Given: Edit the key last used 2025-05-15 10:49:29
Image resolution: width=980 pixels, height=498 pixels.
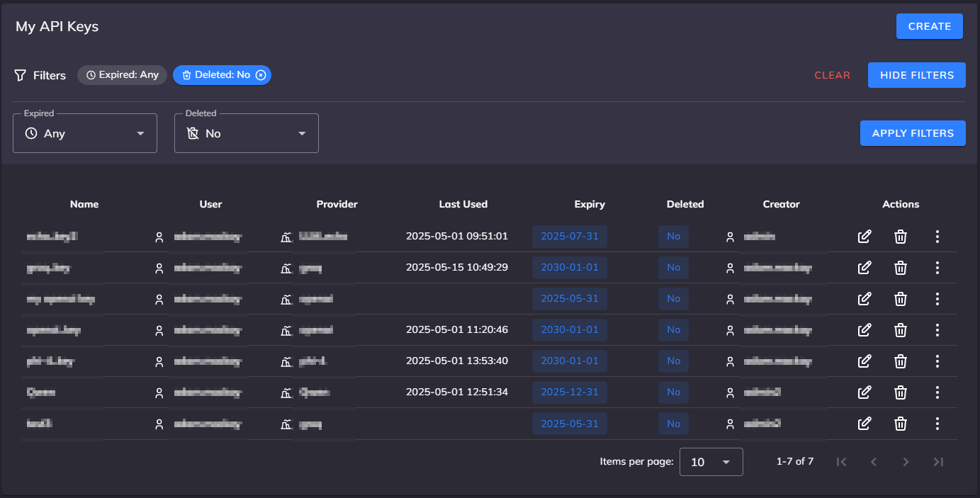Looking at the screenshot, I should (x=864, y=268).
